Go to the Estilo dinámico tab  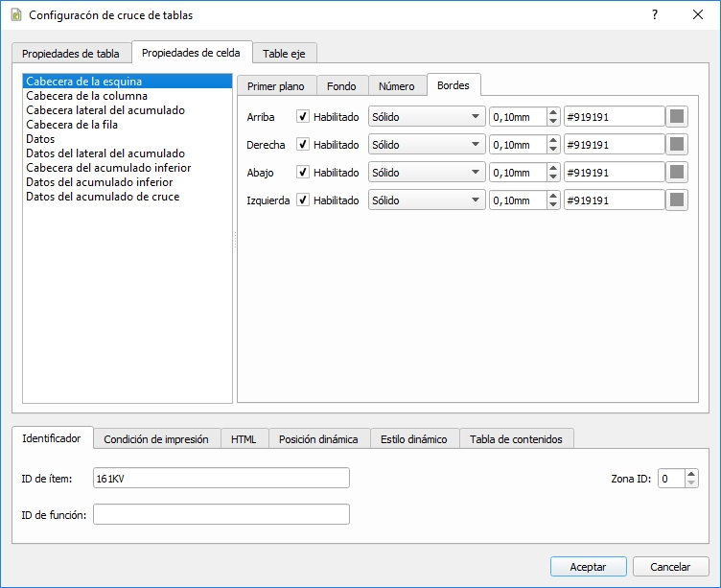pos(413,439)
